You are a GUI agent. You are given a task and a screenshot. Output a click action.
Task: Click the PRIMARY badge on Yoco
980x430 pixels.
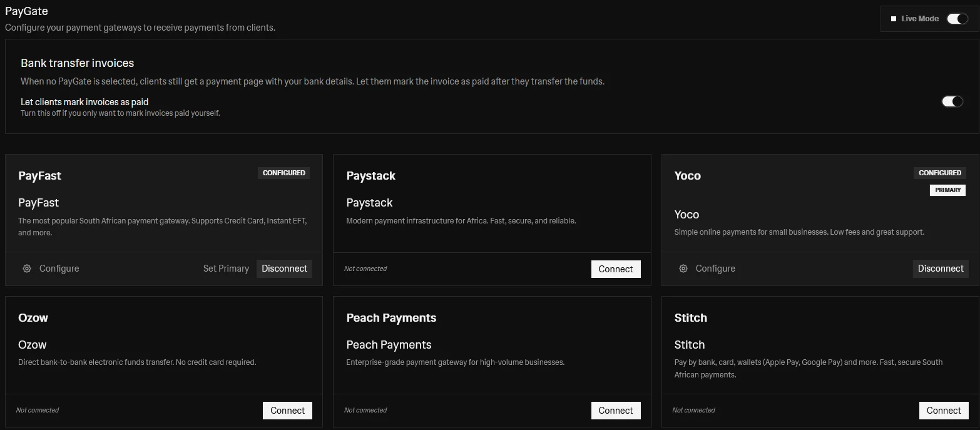pyautogui.click(x=948, y=190)
